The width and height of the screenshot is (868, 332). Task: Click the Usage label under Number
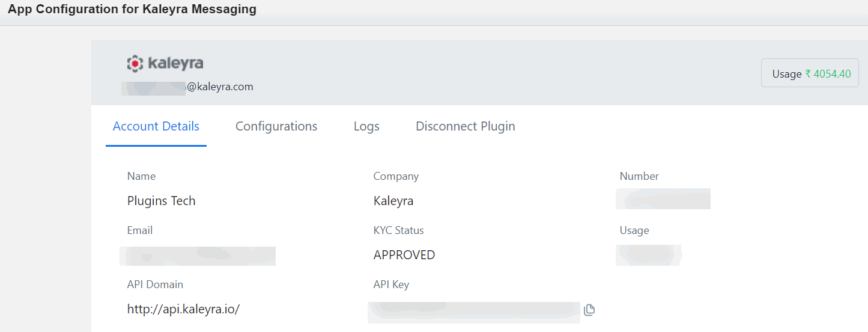click(634, 230)
